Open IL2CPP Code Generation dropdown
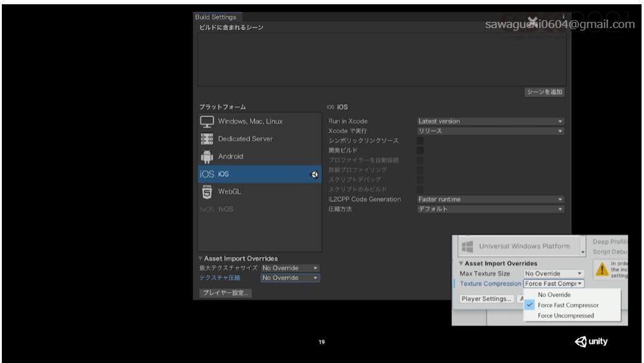 pos(490,200)
